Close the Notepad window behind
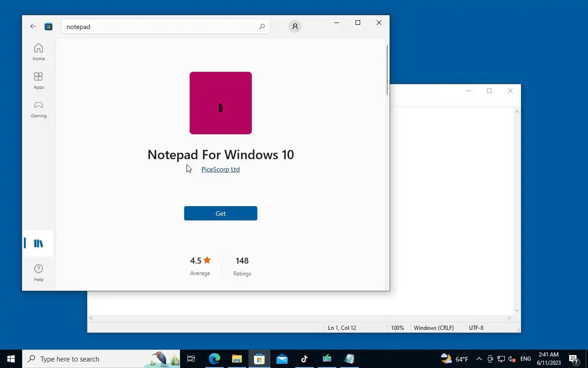The image size is (588, 368). point(510,91)
